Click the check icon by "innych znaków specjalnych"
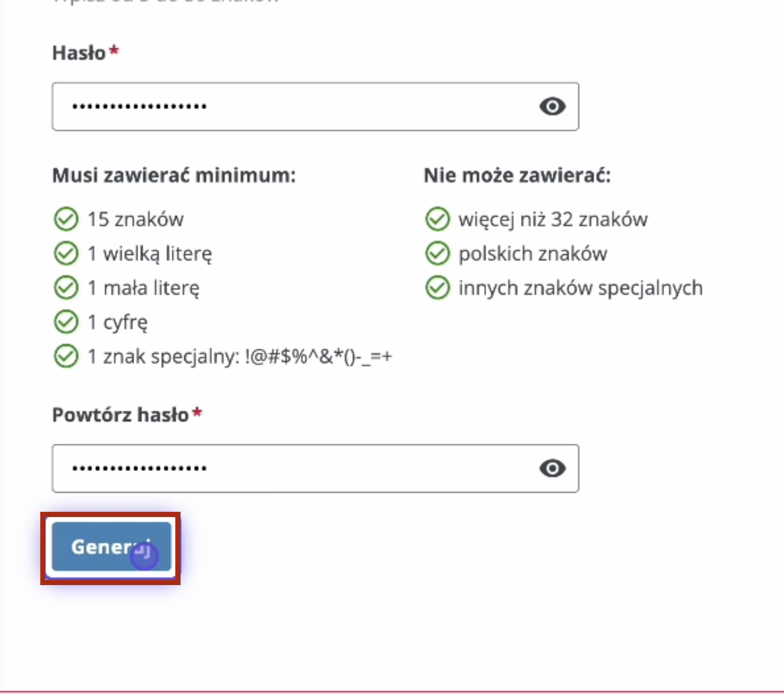This screenshot has width=784, height=695. coord(438,288)
